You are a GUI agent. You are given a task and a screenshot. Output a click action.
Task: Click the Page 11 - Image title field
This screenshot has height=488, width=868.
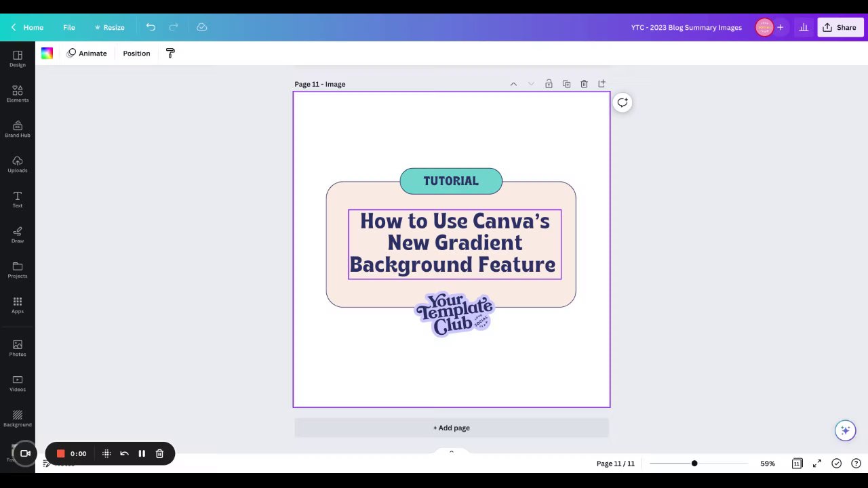pyautogui.click(x=320, y=84)
